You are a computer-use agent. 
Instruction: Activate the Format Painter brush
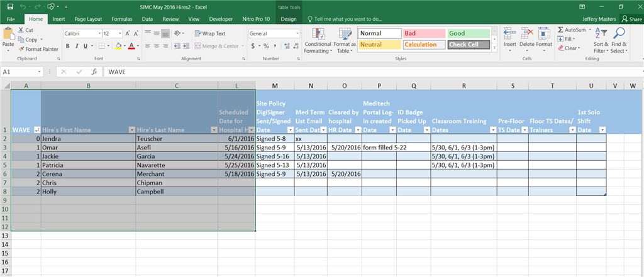[x=21, y=49]
